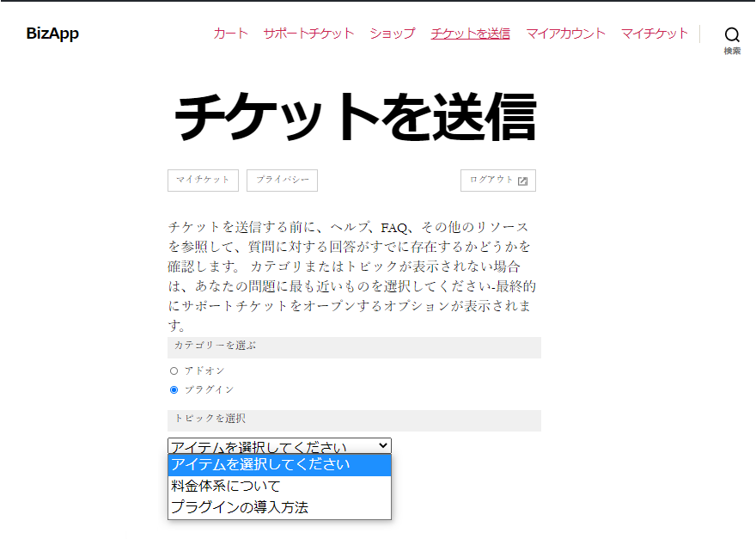Open マイチケット in the top navigation
The width and height of the screenshot is (756, 539).
655,34
